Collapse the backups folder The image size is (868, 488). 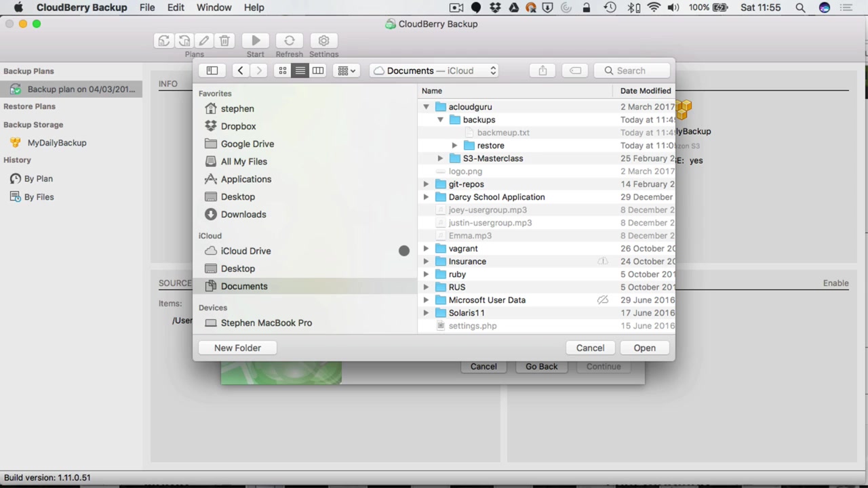[440, 120]
